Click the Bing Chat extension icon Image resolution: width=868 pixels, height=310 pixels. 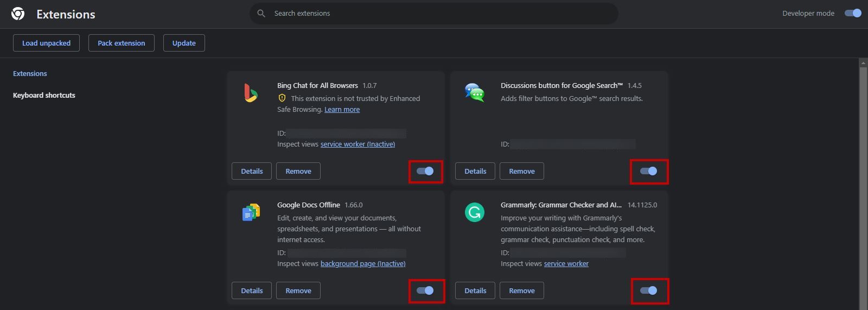click(250, 93)
